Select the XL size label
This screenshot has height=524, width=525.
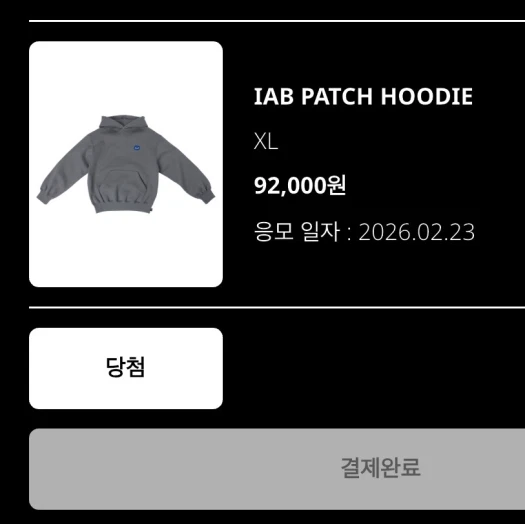point(266,142)
